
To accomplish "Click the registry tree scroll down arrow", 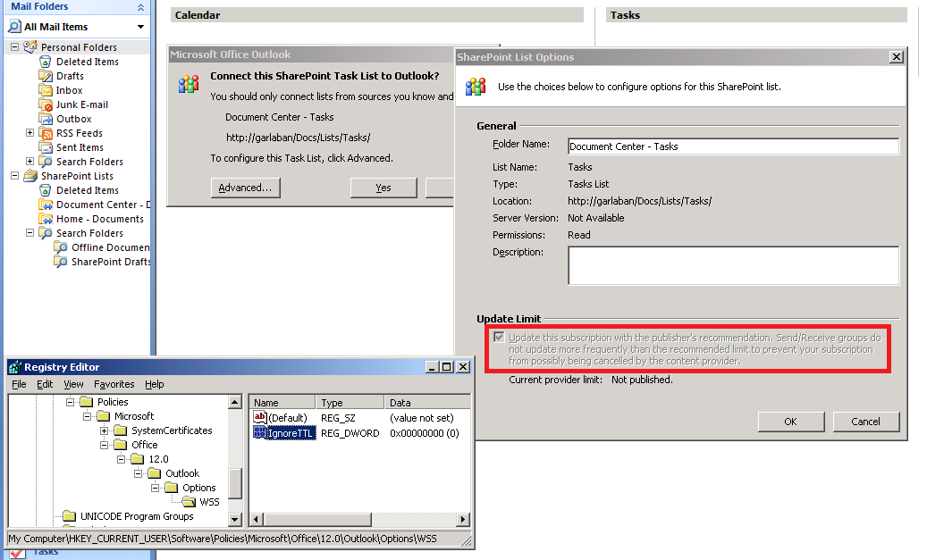I will coord(235,519).
